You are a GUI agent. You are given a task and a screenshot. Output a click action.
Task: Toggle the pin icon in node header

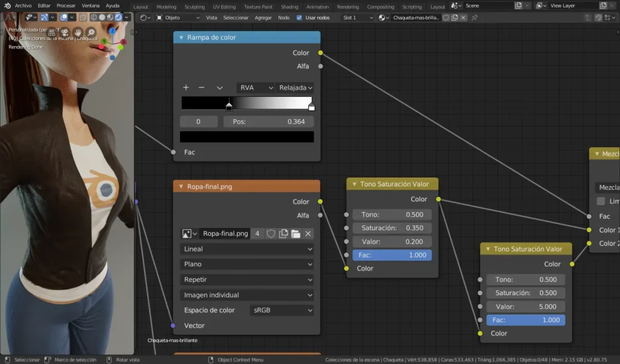[475, 18]
